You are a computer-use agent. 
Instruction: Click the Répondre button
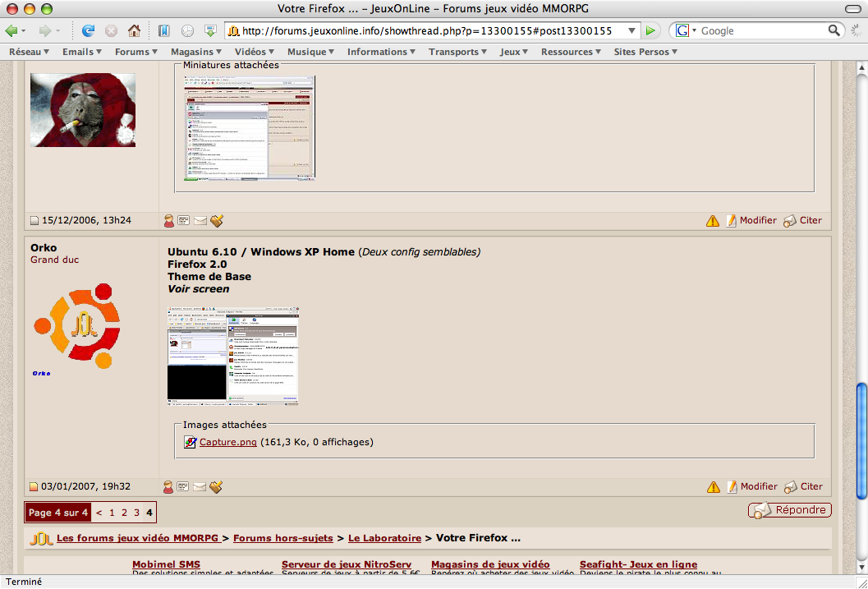point(790,510)
